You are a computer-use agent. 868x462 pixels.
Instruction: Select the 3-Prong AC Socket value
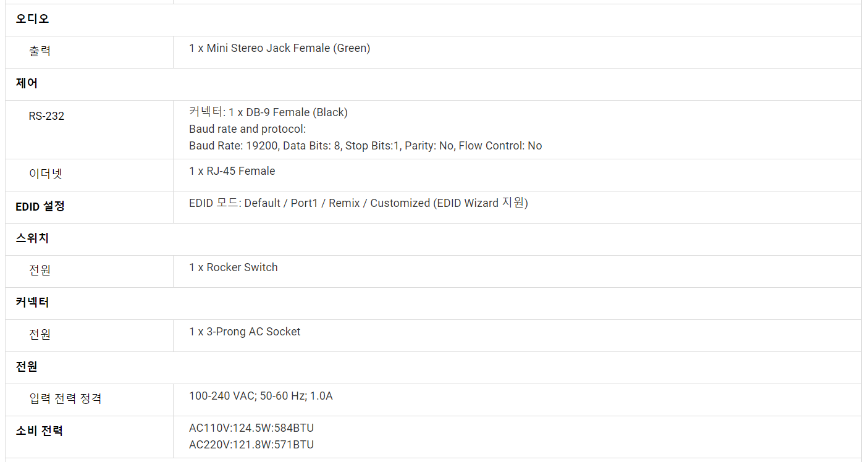pos(245,332)
